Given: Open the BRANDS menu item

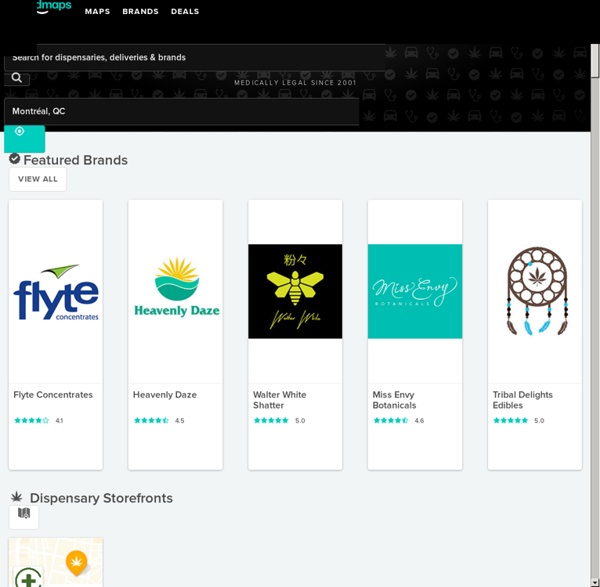Looking at the screenshot, I should pos(140,11).
